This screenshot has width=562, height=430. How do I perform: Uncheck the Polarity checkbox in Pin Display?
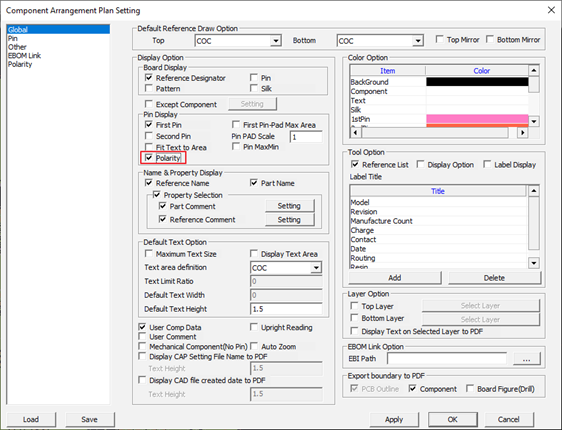coord(149,158)
